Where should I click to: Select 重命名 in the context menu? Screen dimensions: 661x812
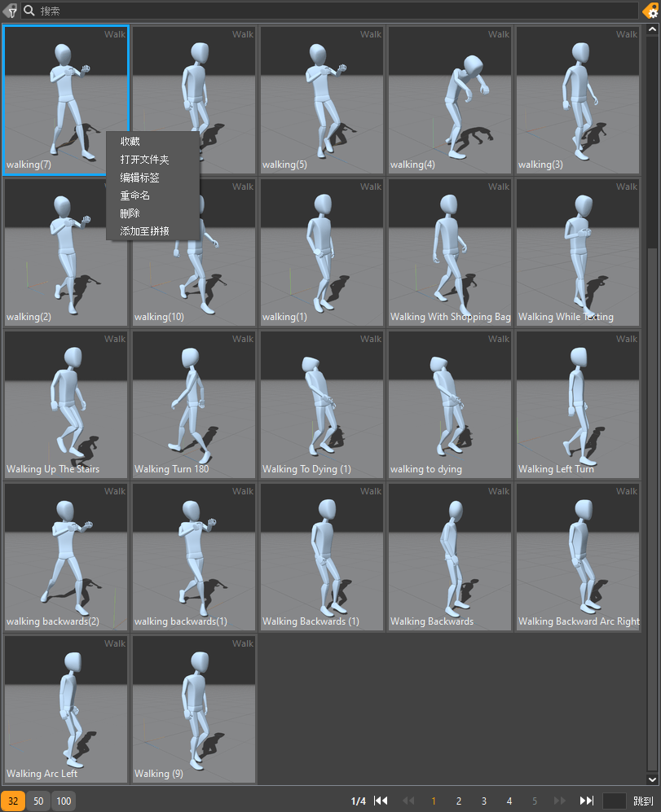(x=153, y=195)
